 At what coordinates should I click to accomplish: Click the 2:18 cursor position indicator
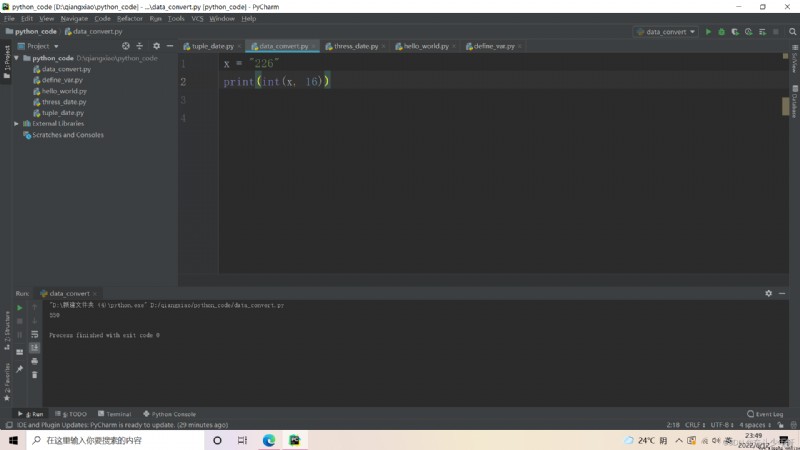[x=673, y=425]
